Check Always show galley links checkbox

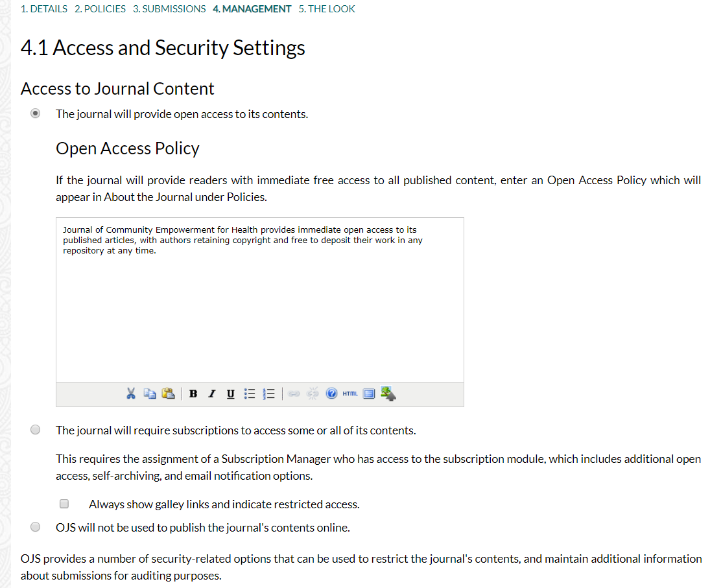[64, 504]
